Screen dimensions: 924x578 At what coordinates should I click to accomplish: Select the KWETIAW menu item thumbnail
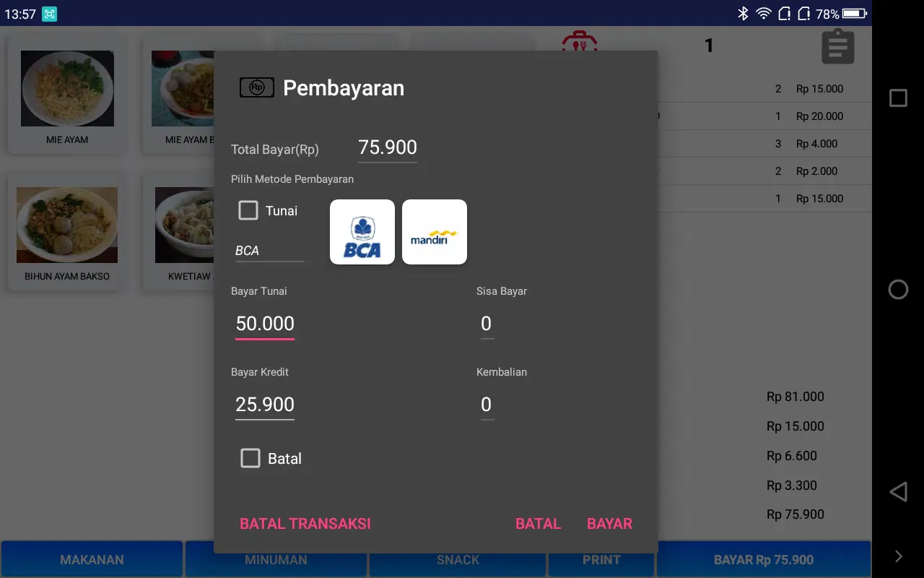point(185,225)
